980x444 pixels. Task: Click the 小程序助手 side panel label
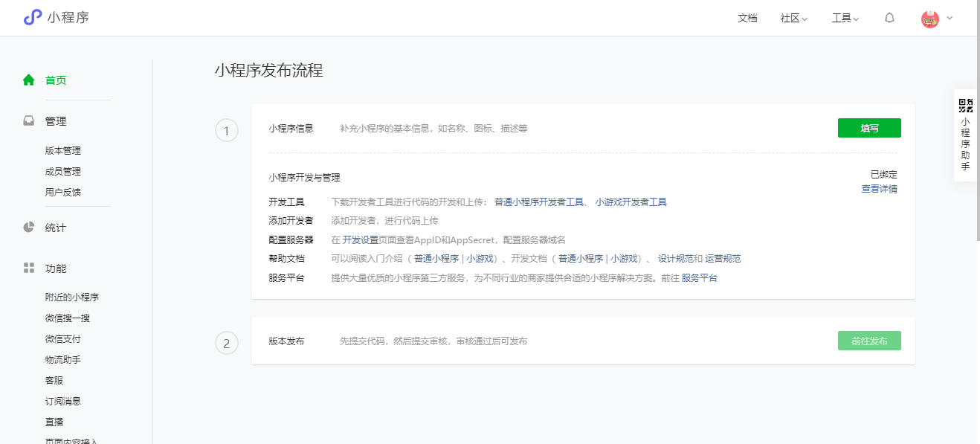(965, 144)
